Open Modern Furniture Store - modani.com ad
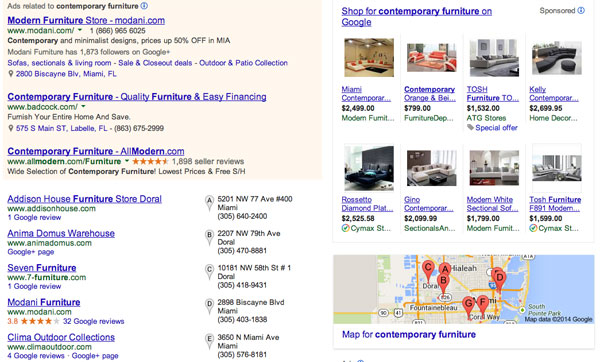The height and width of the screenshot is (362, 600). tap(86, 20)
